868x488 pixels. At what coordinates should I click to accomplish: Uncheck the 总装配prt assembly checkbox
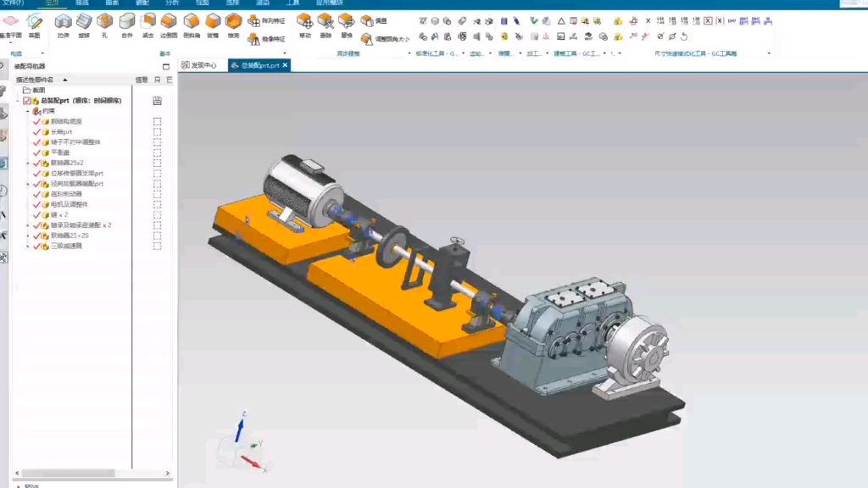pos(26,100)
